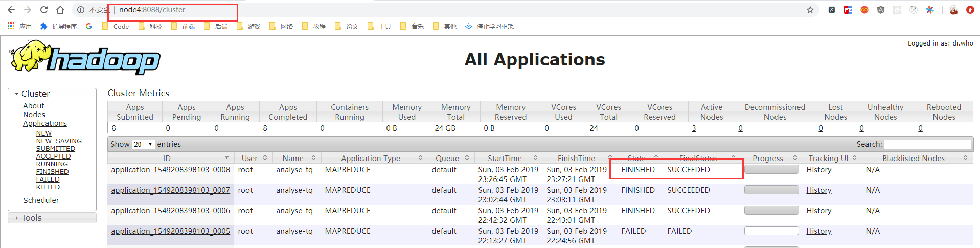Screen dimensions: 980x248
Task: Go to the browser home icon
Action: (x=60, y=10)
